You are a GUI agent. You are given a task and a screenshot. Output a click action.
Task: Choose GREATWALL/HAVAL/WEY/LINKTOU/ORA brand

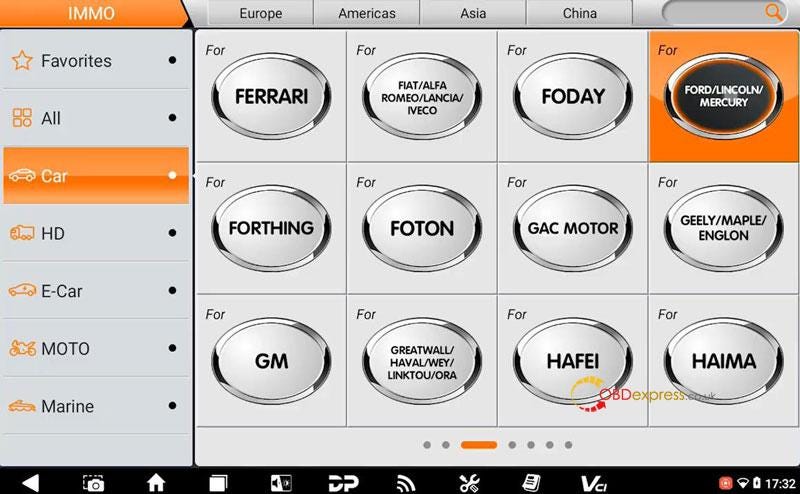[422, 361]
